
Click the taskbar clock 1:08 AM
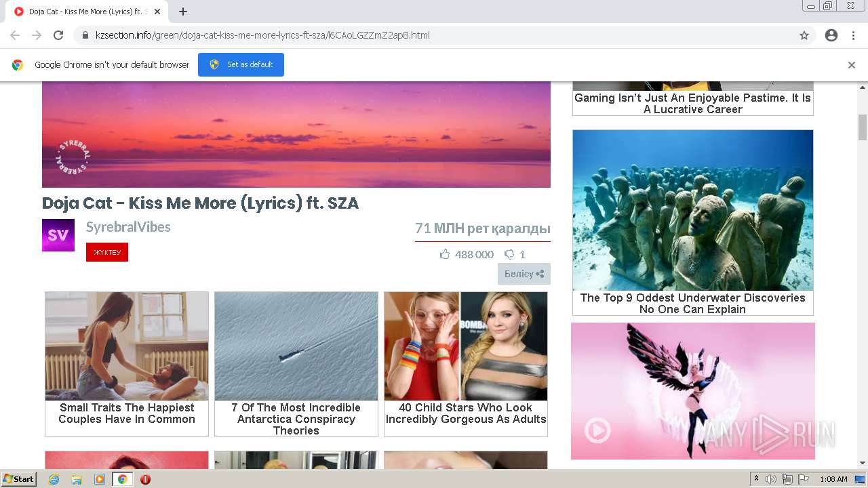pyautogui.click(x=833, y=479)
